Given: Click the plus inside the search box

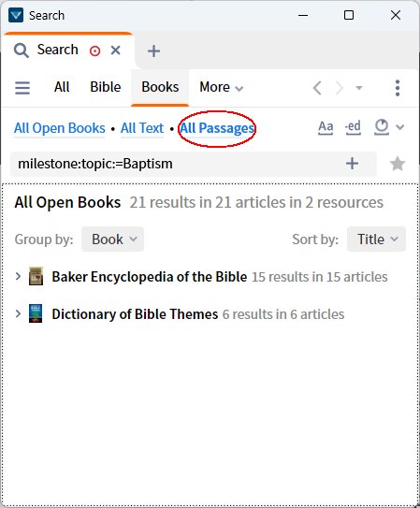Looking at the screenshot, I should (x=352, y=164).
